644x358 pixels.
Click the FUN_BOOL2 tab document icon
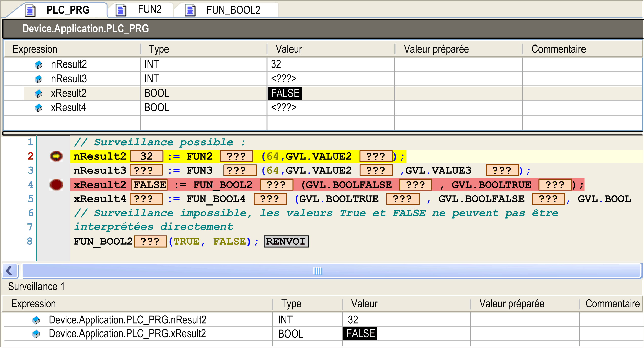point(190,10)
